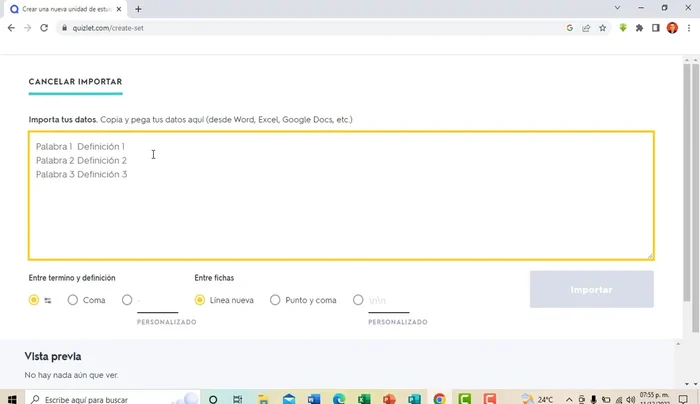Bookmark this page with the star icon
The width and height of the screenshot is (700, 404).
pos(602,28)
